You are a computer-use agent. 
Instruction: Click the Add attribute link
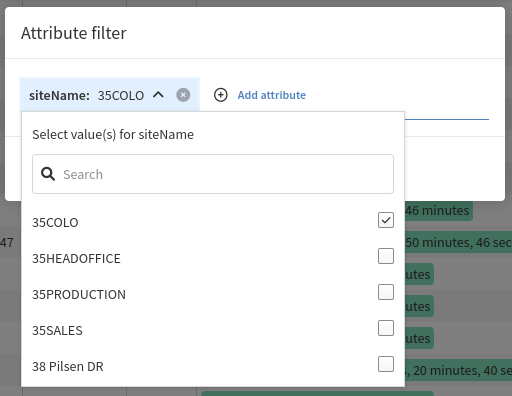[x=272, y=95]
